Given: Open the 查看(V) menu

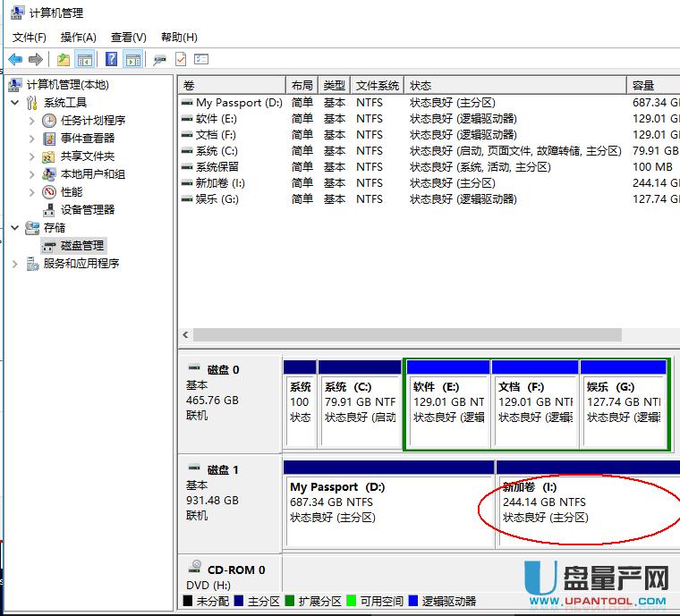Looking at the screenshot, I should pos(128,37).
